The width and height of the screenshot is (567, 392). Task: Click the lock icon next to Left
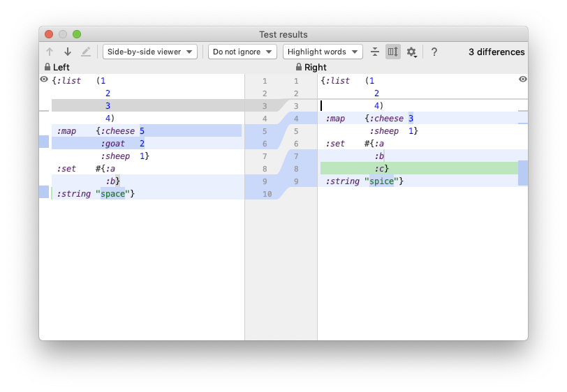(x=47, y=67)
